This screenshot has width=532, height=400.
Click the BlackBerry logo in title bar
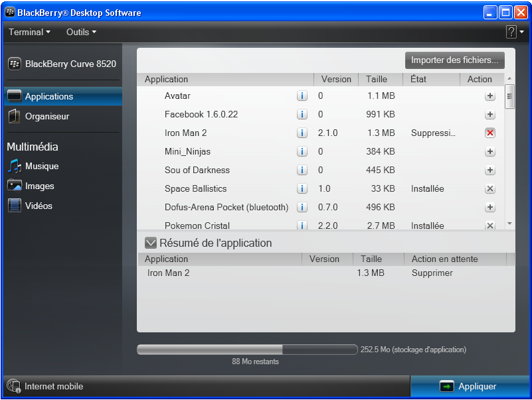pos(10,13)
